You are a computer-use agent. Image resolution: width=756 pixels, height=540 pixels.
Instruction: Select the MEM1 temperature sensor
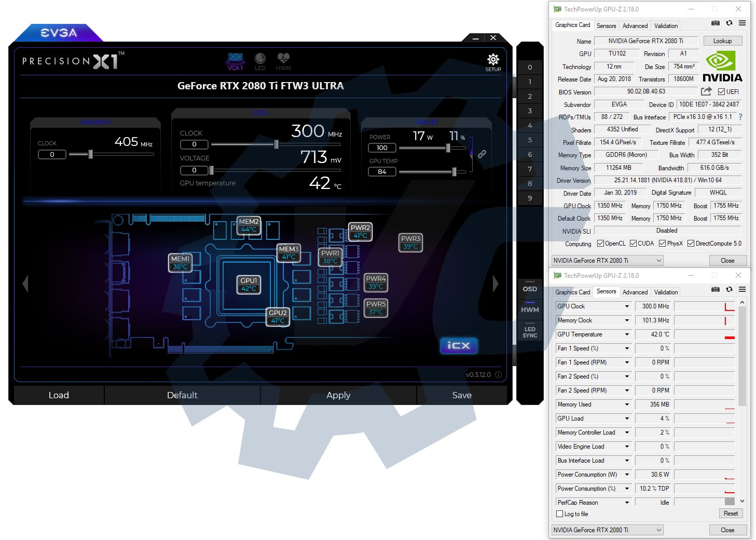(180, 262)
